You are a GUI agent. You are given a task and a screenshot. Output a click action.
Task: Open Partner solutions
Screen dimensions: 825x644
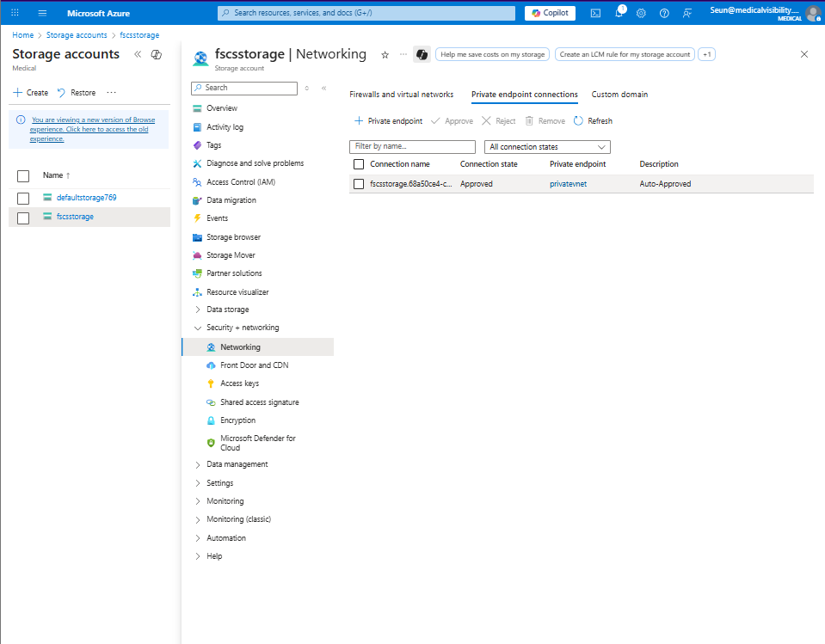[x=234, y=273]
